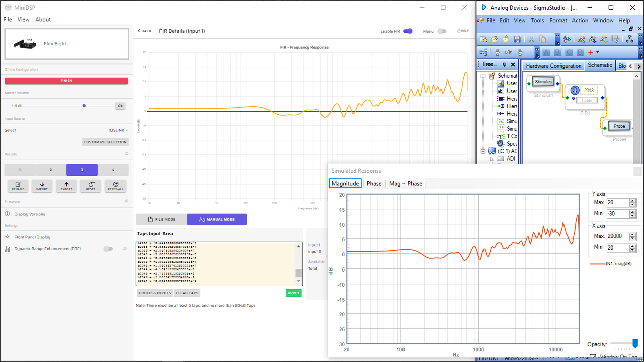Select preset 3
Image resolution: width=644 pixels, height=362 pixels.
point(82,170)
